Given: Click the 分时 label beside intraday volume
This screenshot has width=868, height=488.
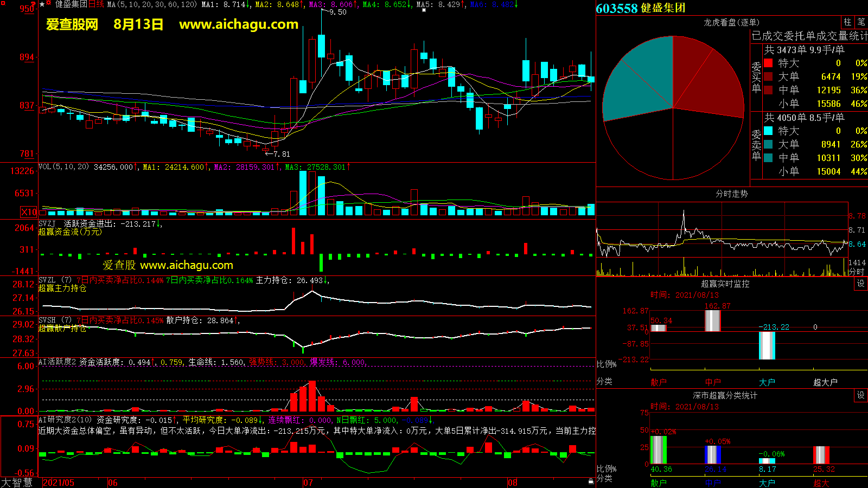Looking at the screenshot, I should click(x=857, y=272).
